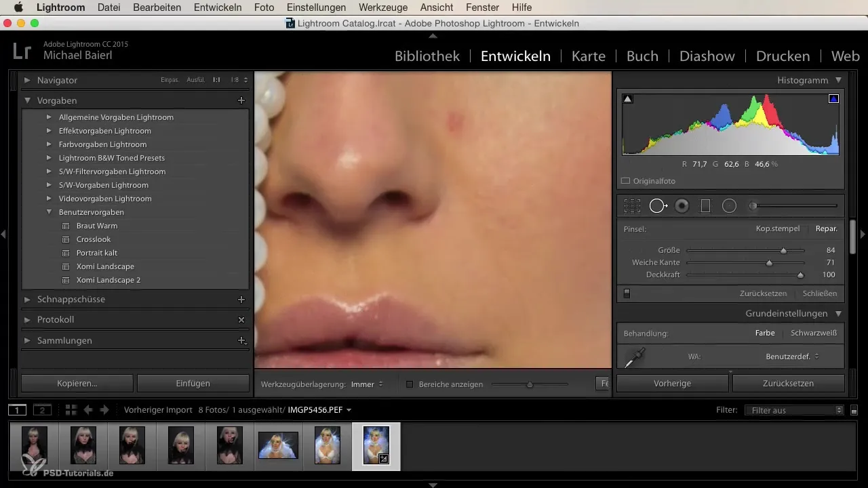Open the Apple menu
Screen dimensions: 868x488
[x=18, y=7]
